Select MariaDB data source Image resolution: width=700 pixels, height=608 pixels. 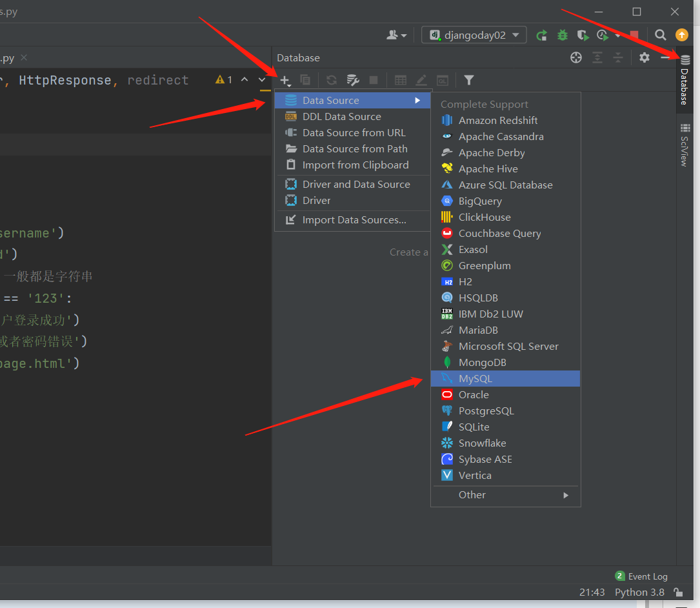(x=505, y=330)
